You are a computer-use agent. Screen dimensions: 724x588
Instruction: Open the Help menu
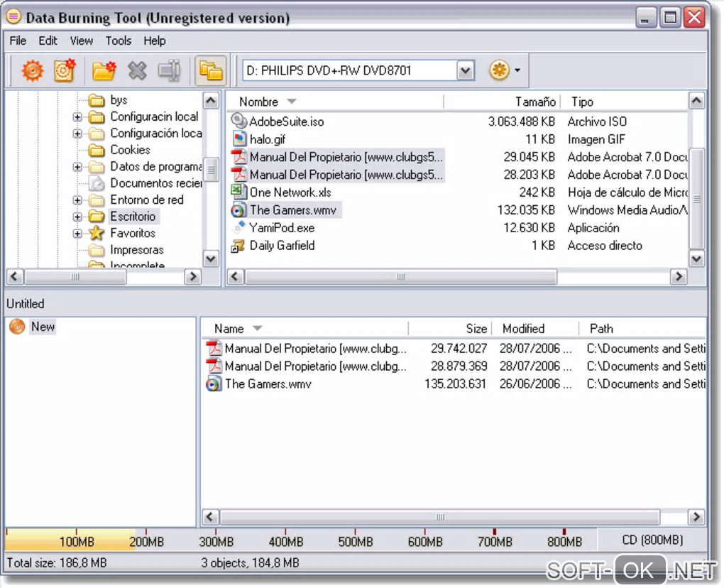(x=154, y=40)
